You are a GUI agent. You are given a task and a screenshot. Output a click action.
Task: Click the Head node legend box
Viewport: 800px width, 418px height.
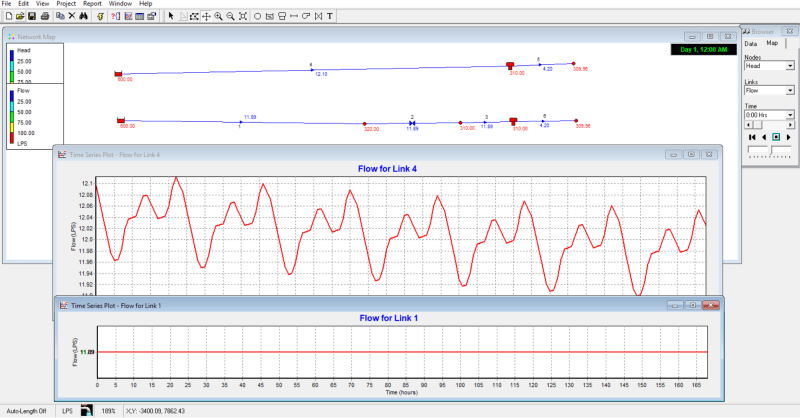(35, 63)
